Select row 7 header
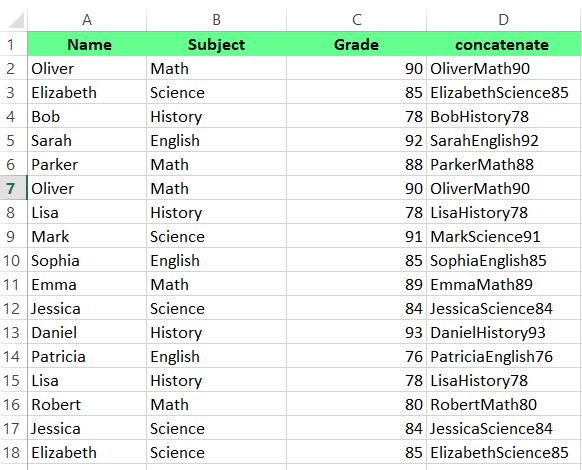The image size is (582, 470). tap(13, 188)
